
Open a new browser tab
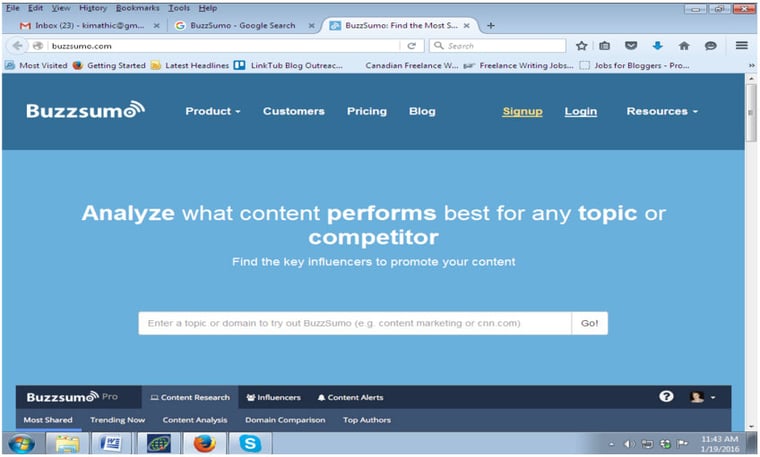tap(491, 25)
